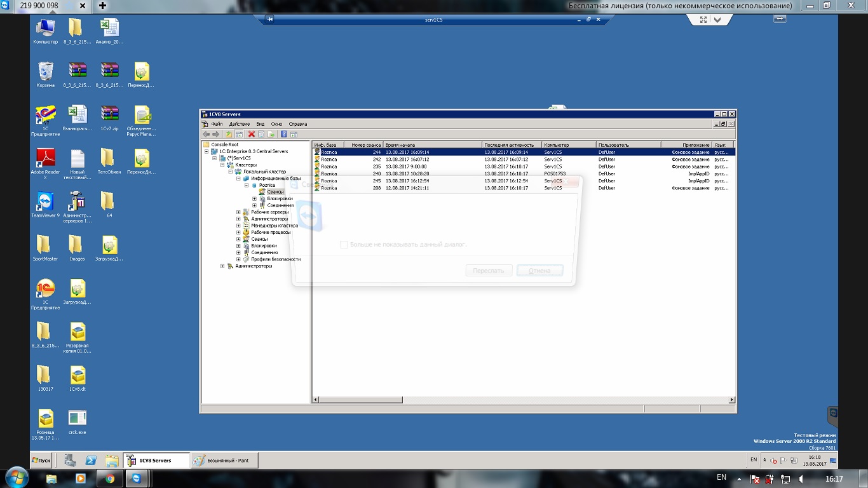This screenshot has width=868, height=488.
Task: Click the red X delete toolbar icon
Action: [252, 134]
